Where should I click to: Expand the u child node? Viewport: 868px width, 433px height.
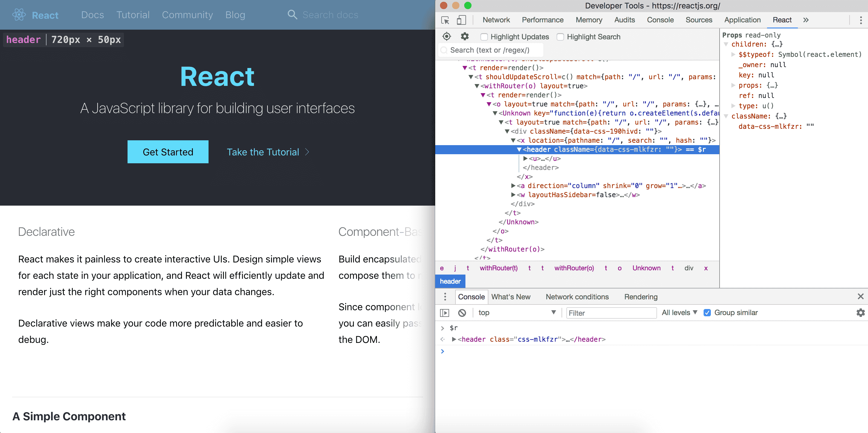(x=525, y=158)
